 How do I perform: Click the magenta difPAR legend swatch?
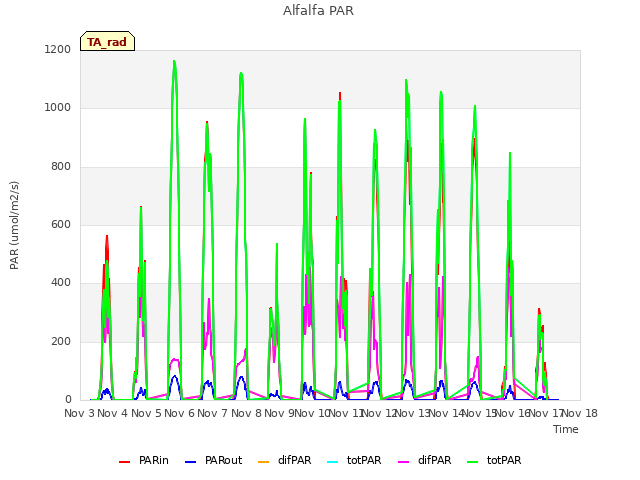pos(404,462)
